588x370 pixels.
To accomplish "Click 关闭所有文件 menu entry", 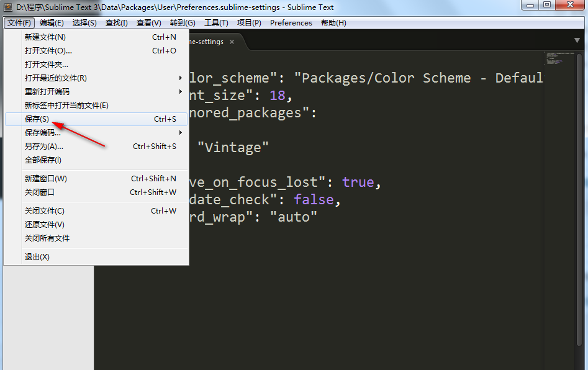I will pos(96,238).
